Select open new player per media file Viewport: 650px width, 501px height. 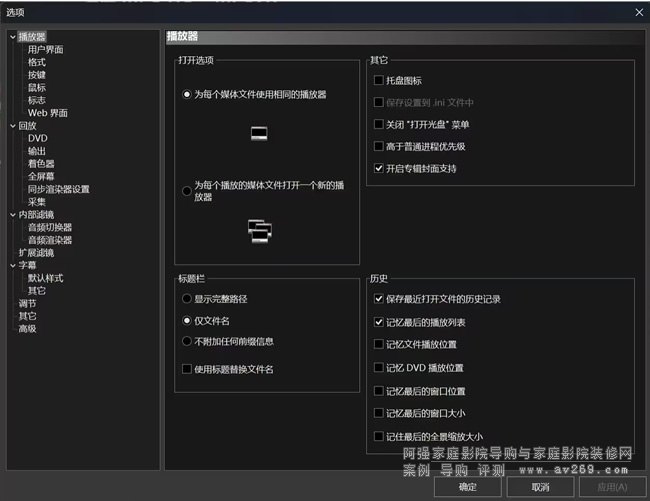tap(187, 191)
